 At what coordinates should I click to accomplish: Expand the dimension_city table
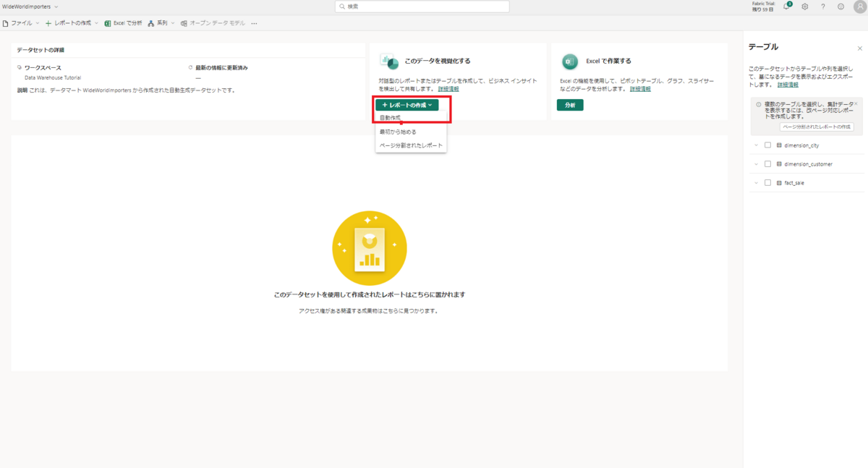point(756,145)
